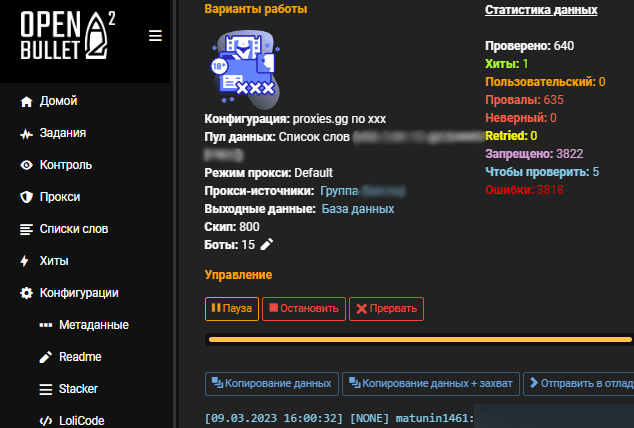634x428 pixels.
Task: Click the matunin1461 log entry
Action: click(339, 418)
